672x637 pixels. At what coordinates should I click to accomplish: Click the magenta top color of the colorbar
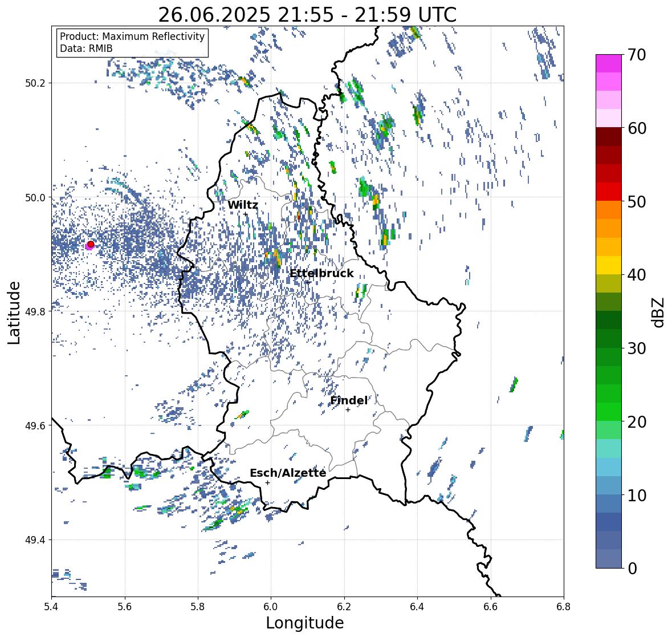point(609,63)
